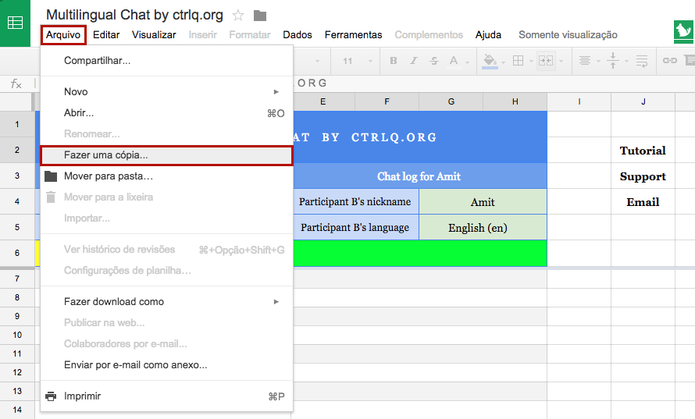
Task: Click the text wrapping icon
Action: [641, 61]
